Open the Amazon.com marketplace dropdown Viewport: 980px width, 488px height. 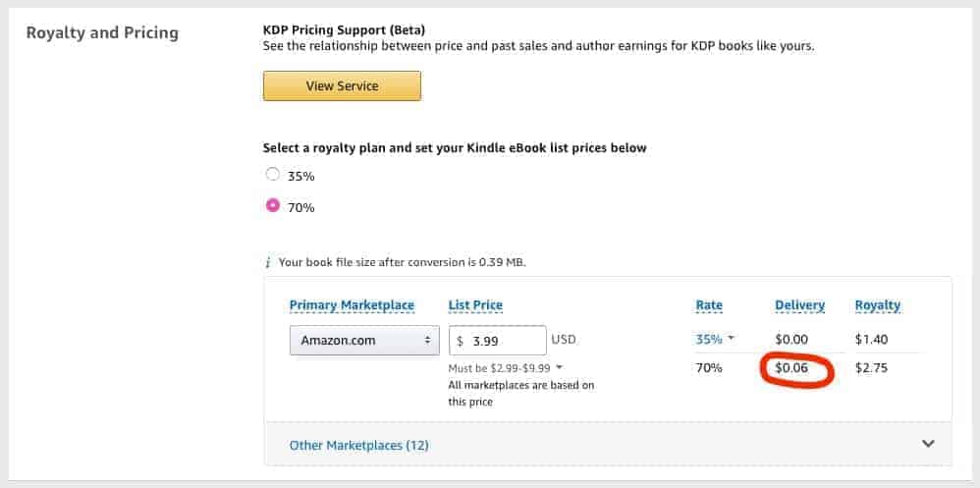coord(364,341)
